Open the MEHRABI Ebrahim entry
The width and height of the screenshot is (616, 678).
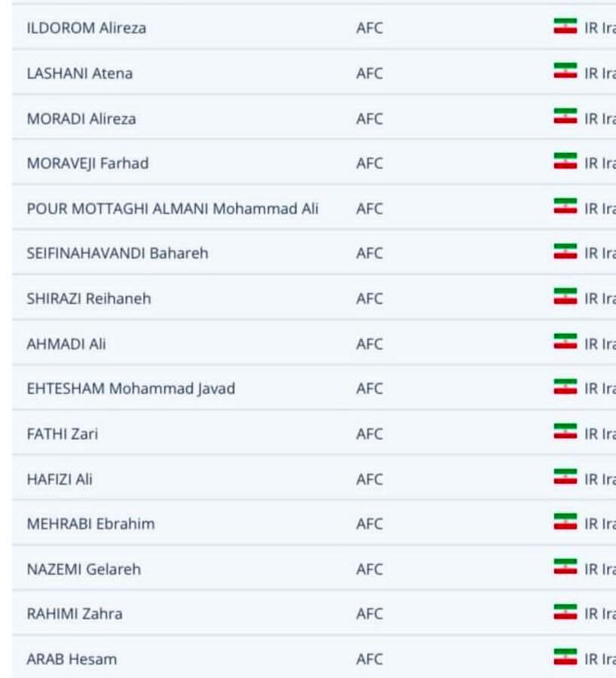[x=91, y=524]
